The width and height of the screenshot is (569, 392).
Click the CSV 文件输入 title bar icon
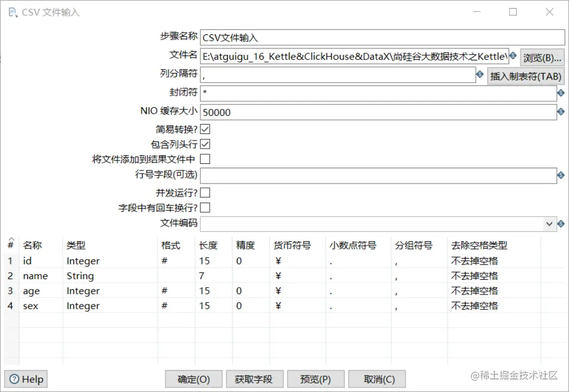click(x=13, y=13)
